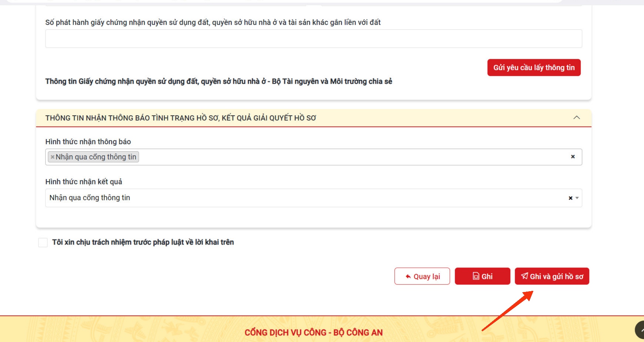The width and height of the screenshot is (644, 342).
Task: Click the back arrow icon on Quay lại
Action: [408, 276]
